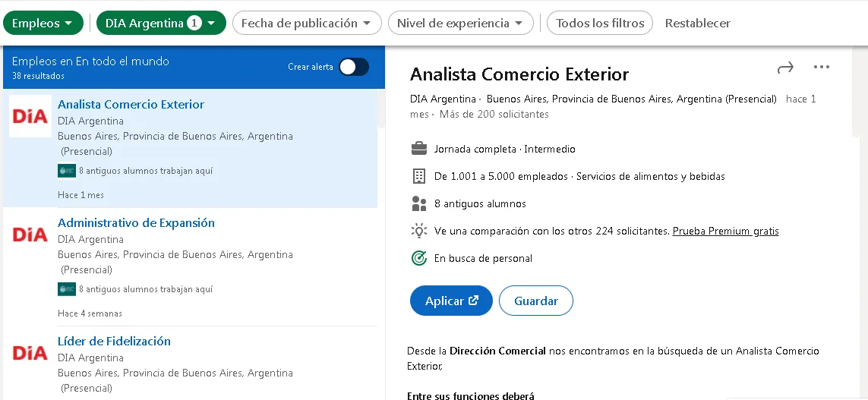Screen dimensions: 868x400
Task: Click the Aplicar button
Action: [x=451, y=301]
